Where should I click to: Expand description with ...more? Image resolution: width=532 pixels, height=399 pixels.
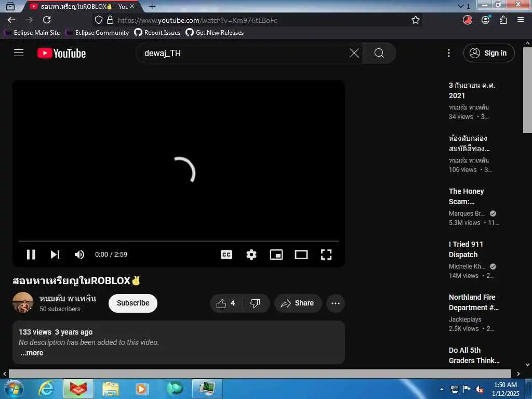pos(32,353)
